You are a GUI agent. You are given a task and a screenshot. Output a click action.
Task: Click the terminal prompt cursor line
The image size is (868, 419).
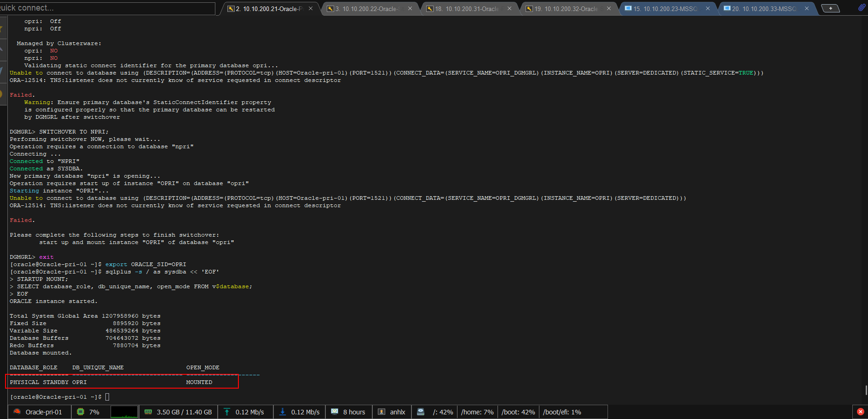point(59,397)
